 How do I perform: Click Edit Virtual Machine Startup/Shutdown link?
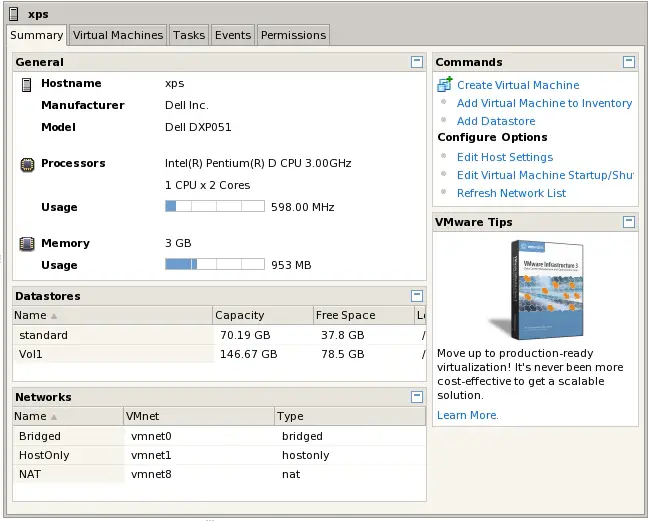(545, 175)
